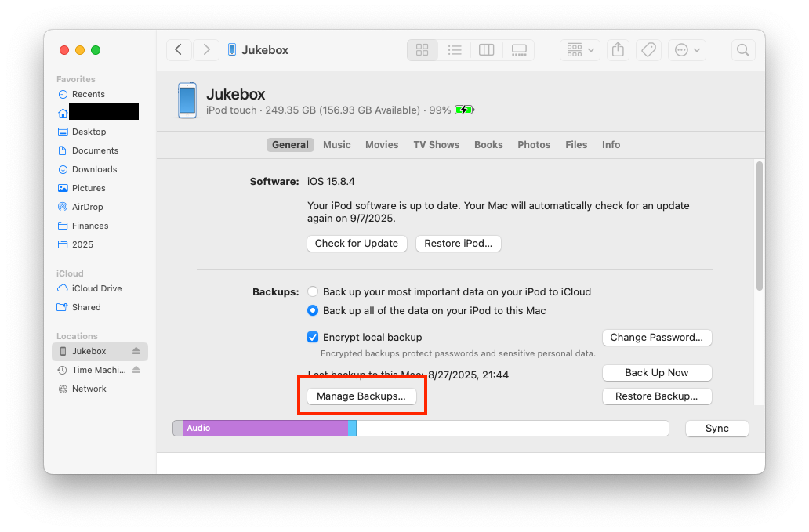
Task: Click the Manage Backups button
Action: pos(361,396)
